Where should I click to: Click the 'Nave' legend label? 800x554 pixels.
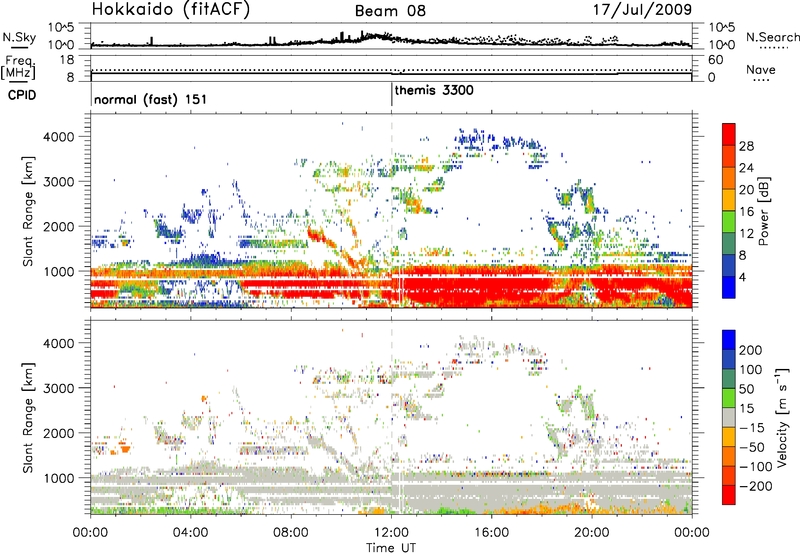point(761,69)
